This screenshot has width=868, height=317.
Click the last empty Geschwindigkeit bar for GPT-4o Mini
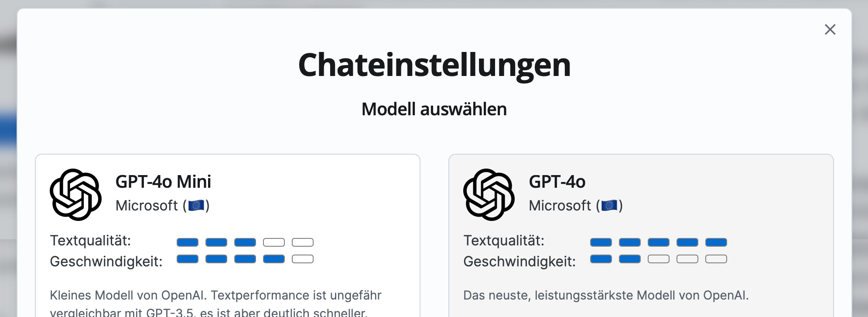(x=303, y=258)
